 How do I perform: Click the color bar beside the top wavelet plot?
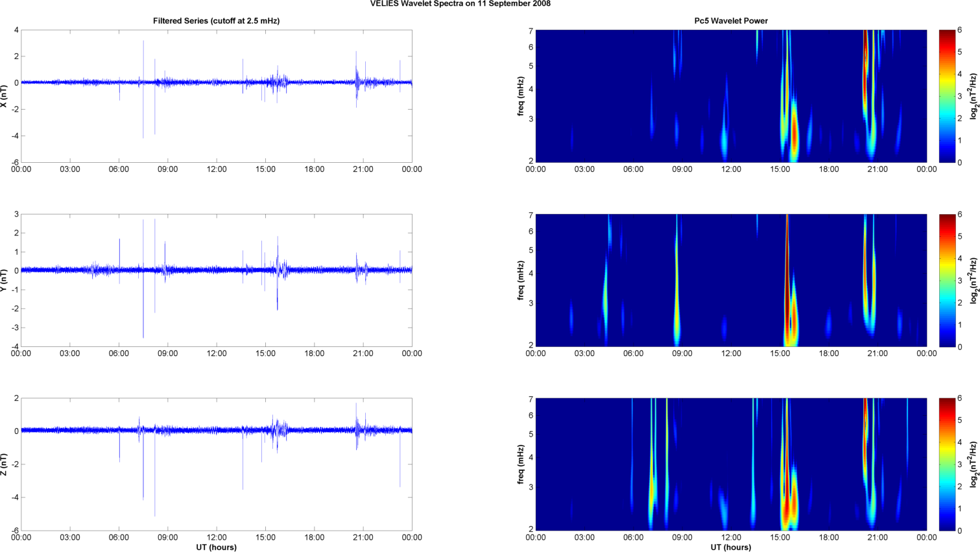tap(947, 96)
